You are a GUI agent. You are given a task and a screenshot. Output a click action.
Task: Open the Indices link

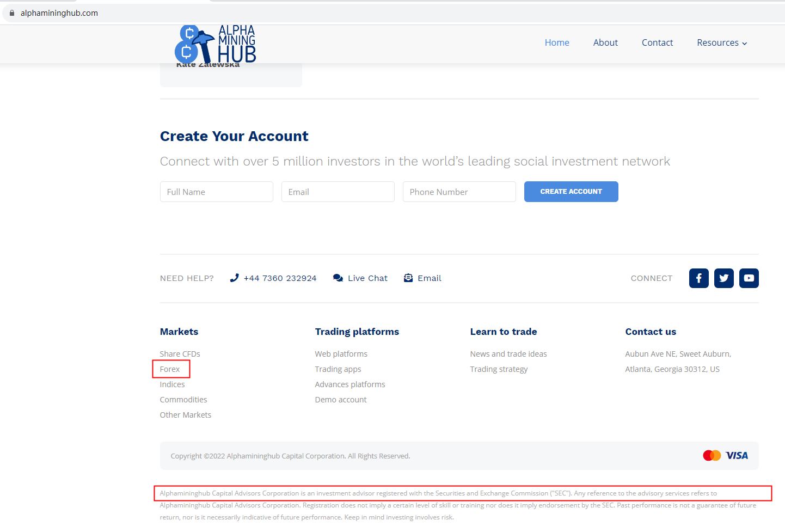click(173, 384)
